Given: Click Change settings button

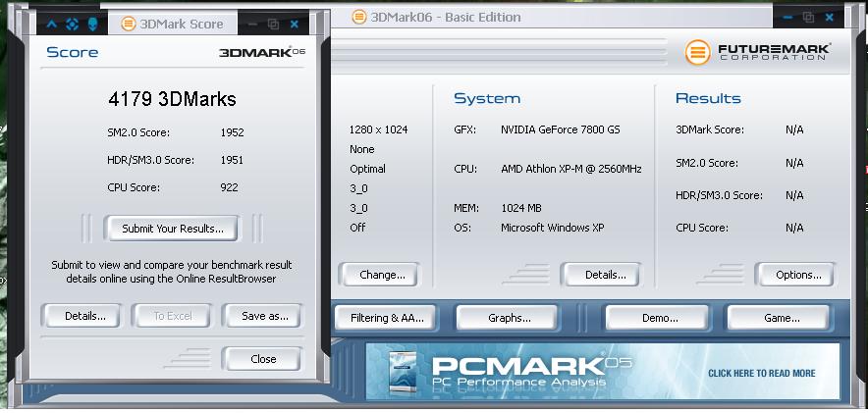Looking at the screenshot, I should (x=380, y=275).
